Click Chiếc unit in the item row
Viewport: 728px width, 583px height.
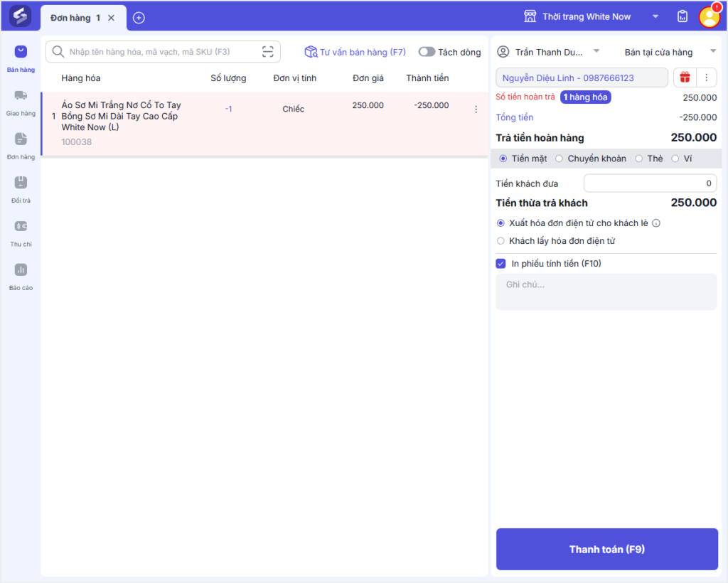click(294, 109)
